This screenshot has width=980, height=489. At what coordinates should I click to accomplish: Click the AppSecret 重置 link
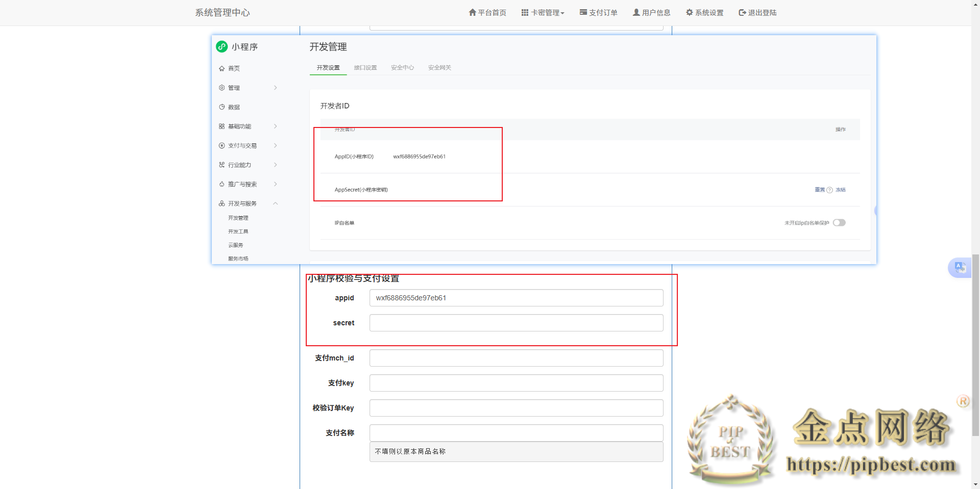(819, 189)
